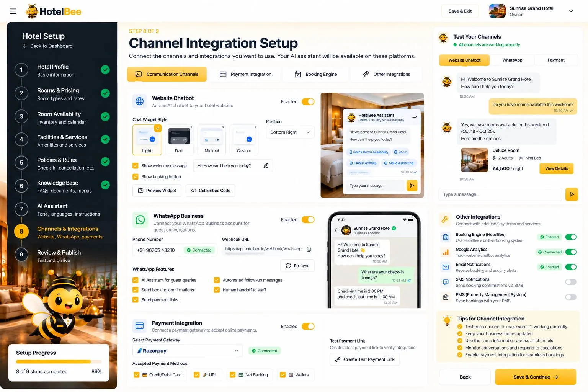This screenshot has width=588, height=392.
Task: Enable the PMS integration toggle
Action: coord(571,297)
